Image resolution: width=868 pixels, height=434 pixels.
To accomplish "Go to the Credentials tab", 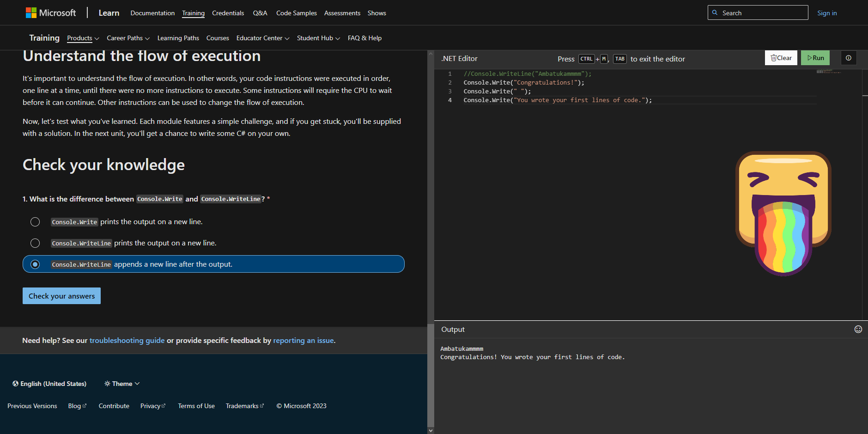I will (228, 13).
